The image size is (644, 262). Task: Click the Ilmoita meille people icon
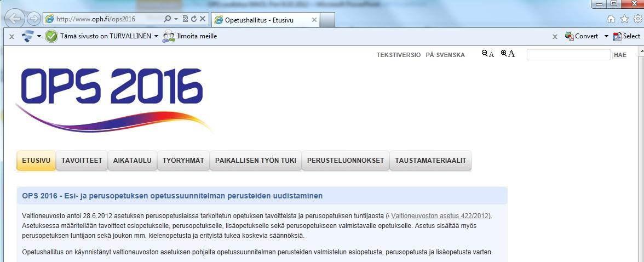168,36
